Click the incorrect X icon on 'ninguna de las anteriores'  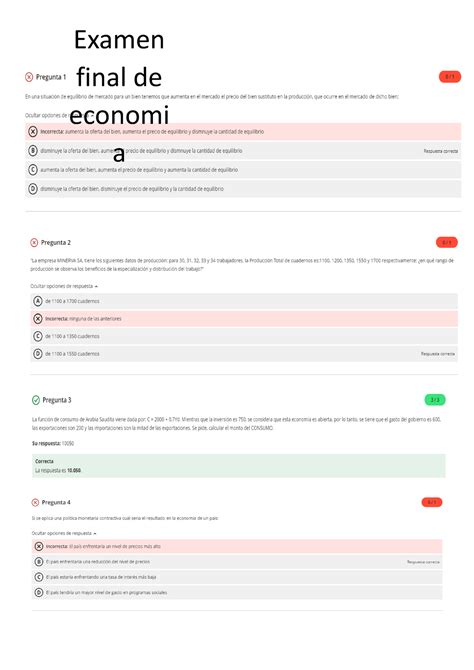(x=38, y=319)
